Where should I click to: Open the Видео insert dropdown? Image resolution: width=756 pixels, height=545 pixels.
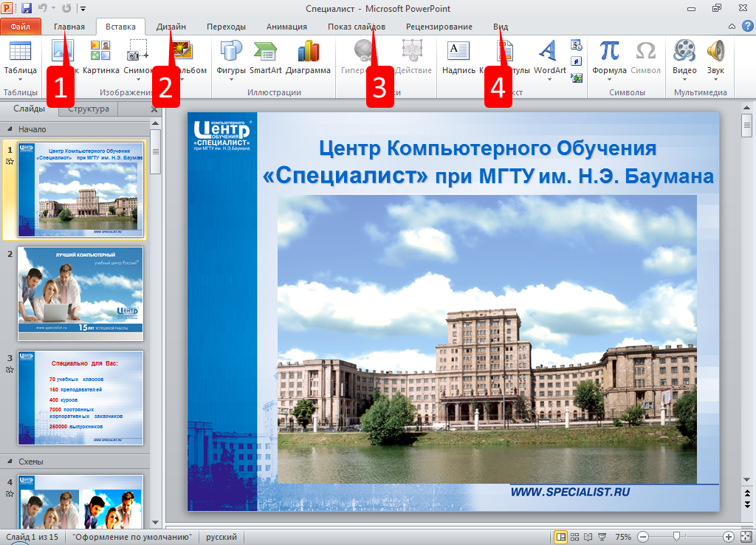(684, 79)
